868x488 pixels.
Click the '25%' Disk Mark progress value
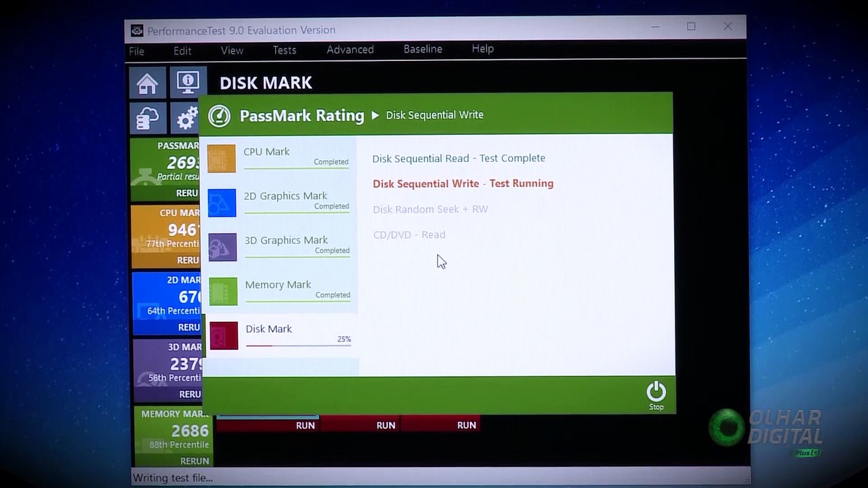point(344,339)
